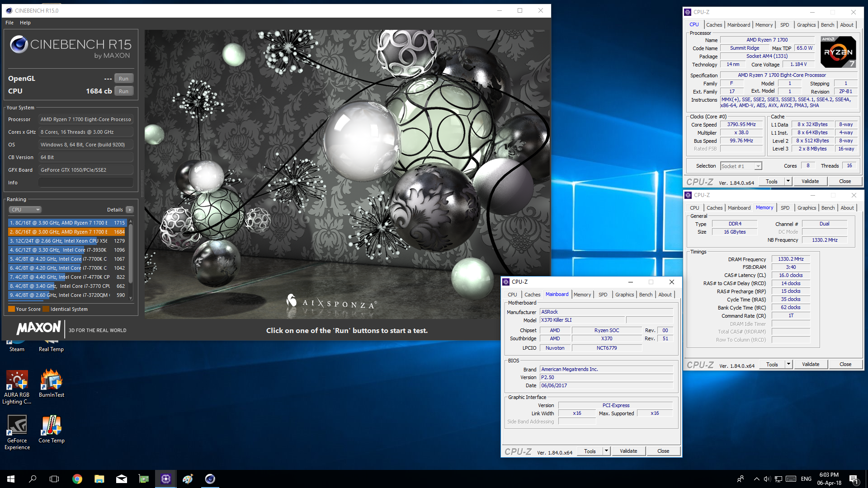This screenshot has width=868, height=488.
Task: Click the empty Info field in Cinebench
Action: (x=86, y=183)
